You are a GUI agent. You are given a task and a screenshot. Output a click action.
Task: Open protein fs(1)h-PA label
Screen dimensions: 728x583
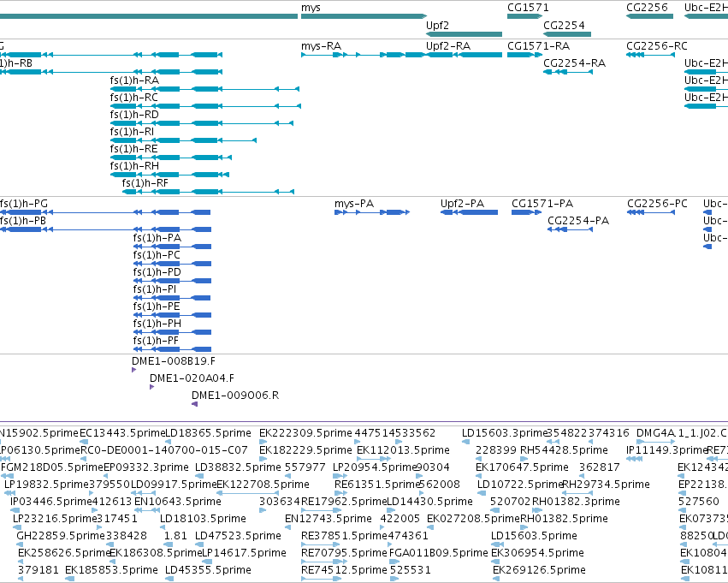(157, 238)
